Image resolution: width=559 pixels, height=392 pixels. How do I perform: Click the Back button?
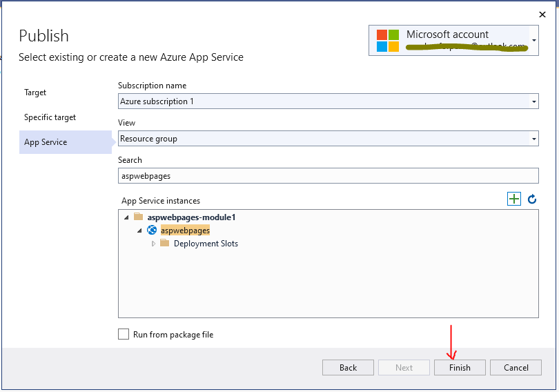[x=348, y=367]
